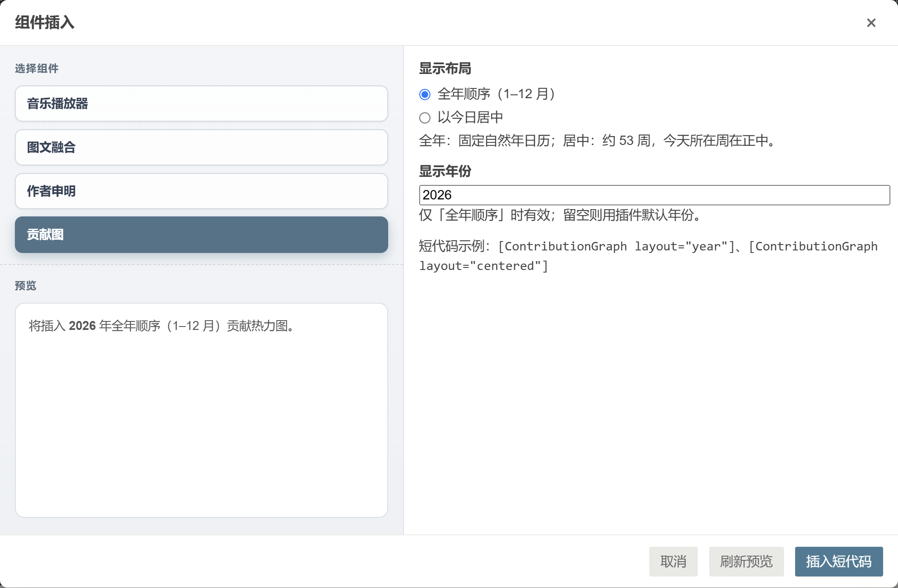Select the highlighted 贡献图 component

pyautogui.click(x=202, y=235)
